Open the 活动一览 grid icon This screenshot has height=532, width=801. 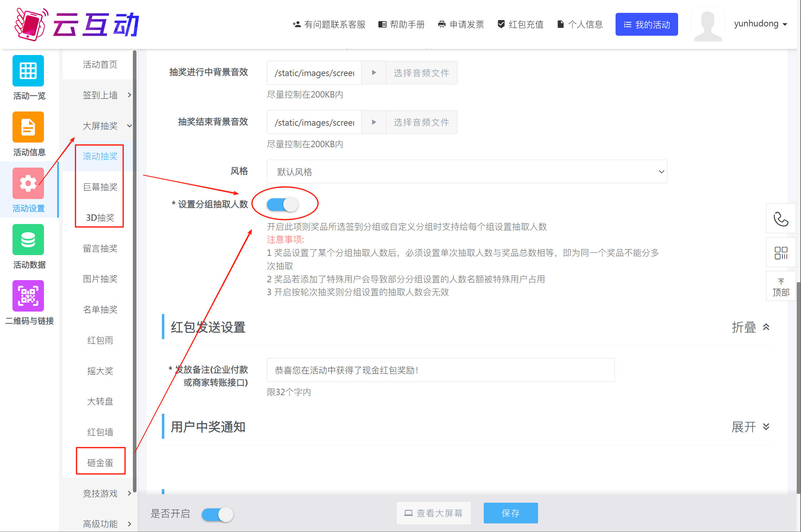point(28,70)
